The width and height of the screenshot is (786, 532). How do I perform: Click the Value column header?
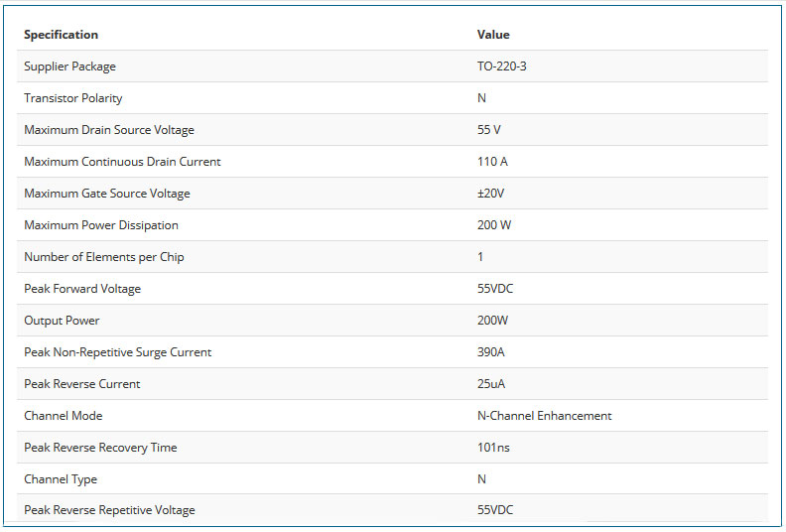(493, 35)
